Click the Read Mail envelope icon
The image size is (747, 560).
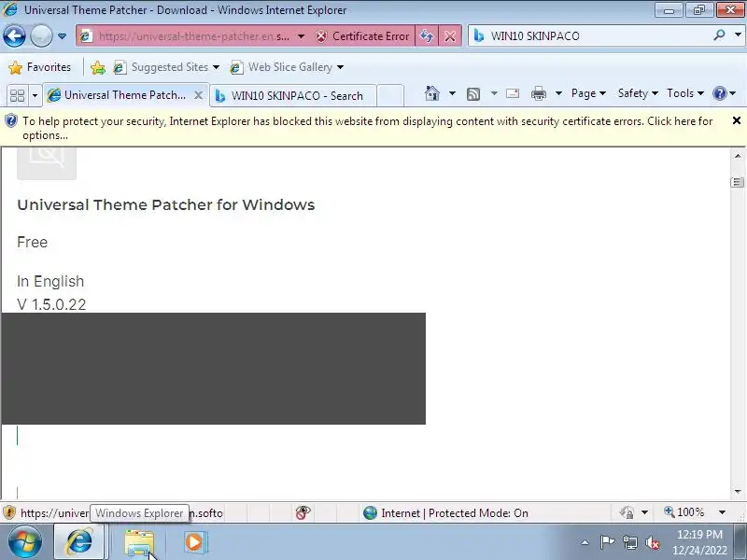pos(513,93)
